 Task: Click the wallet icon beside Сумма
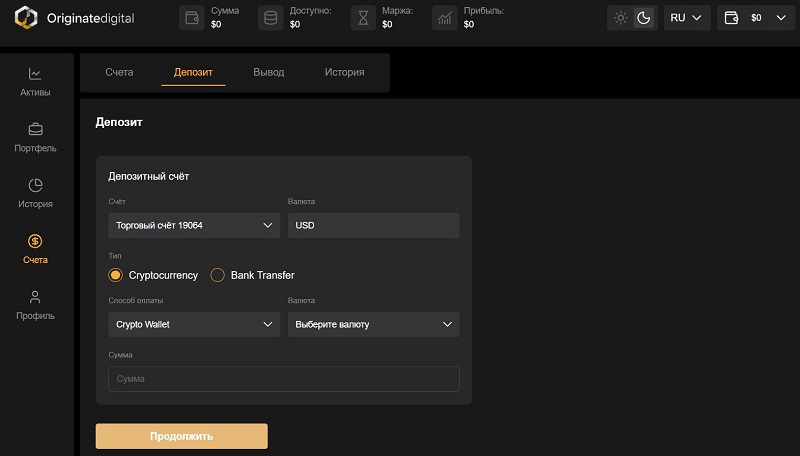pyautogui.click(x=192, y=18)
